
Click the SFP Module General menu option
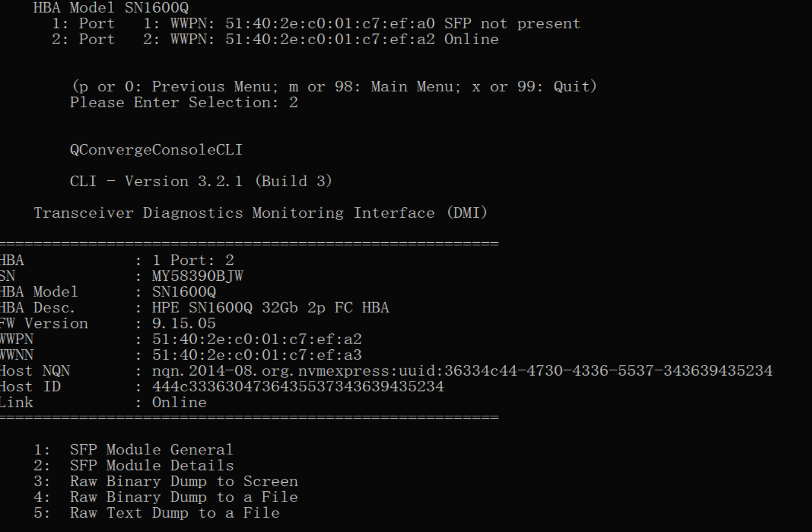point(151,450)
